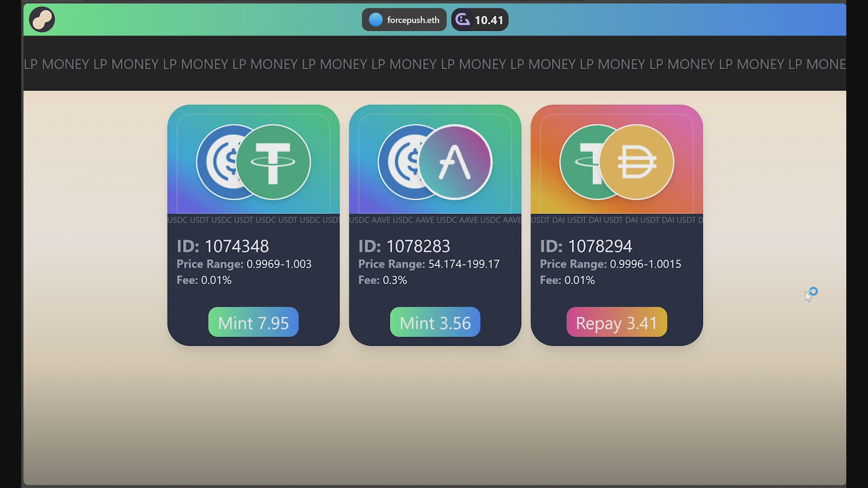Click USDC coin icon on card 1078283

(x=399, y=162)
